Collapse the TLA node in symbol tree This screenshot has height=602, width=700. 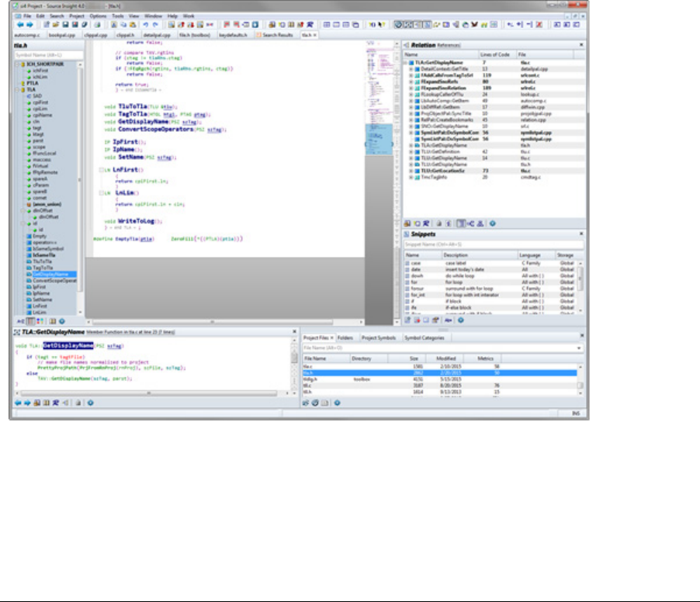pos(18,89)
